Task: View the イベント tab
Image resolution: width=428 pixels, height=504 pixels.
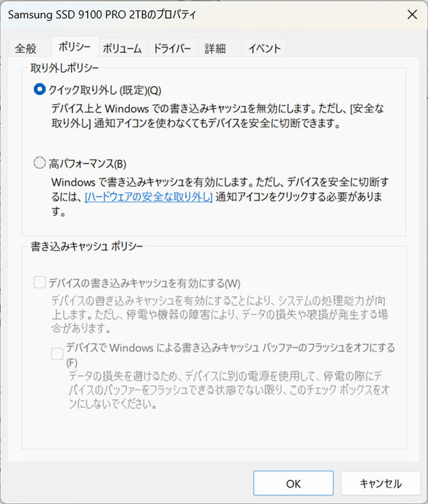Action: [264, 49]
